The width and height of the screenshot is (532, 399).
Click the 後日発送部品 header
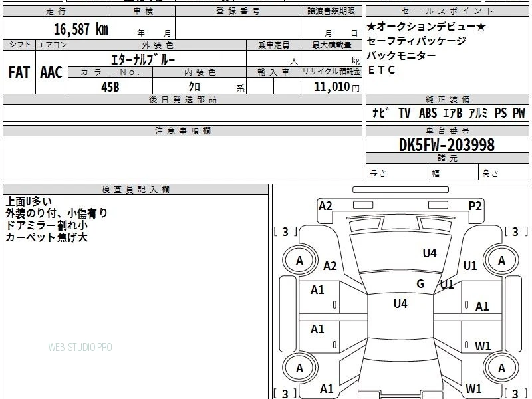coord(182,99)
